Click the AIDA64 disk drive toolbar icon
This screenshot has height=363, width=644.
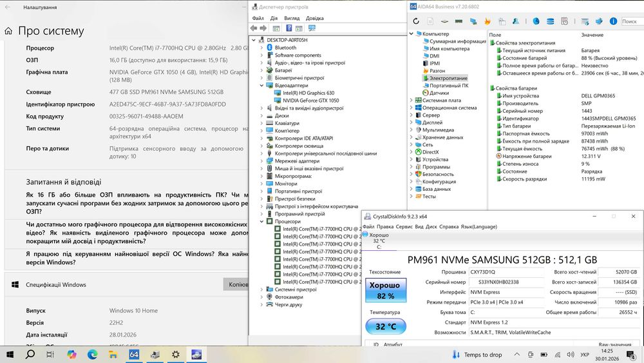[444, 21]
